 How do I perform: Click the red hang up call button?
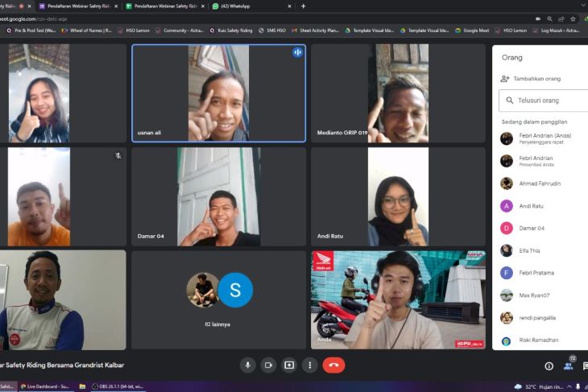[x=333, y=365]
